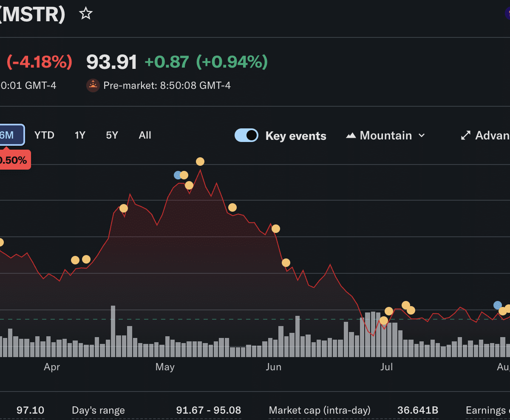Select the 6M time range tab

(x=12, y=135)
